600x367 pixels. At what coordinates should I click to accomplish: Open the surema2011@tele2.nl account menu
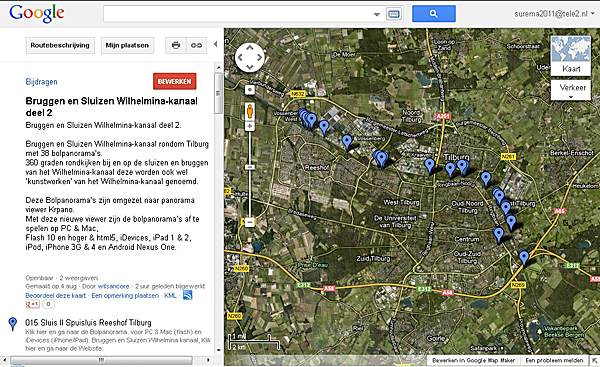(x=554, y=14)
